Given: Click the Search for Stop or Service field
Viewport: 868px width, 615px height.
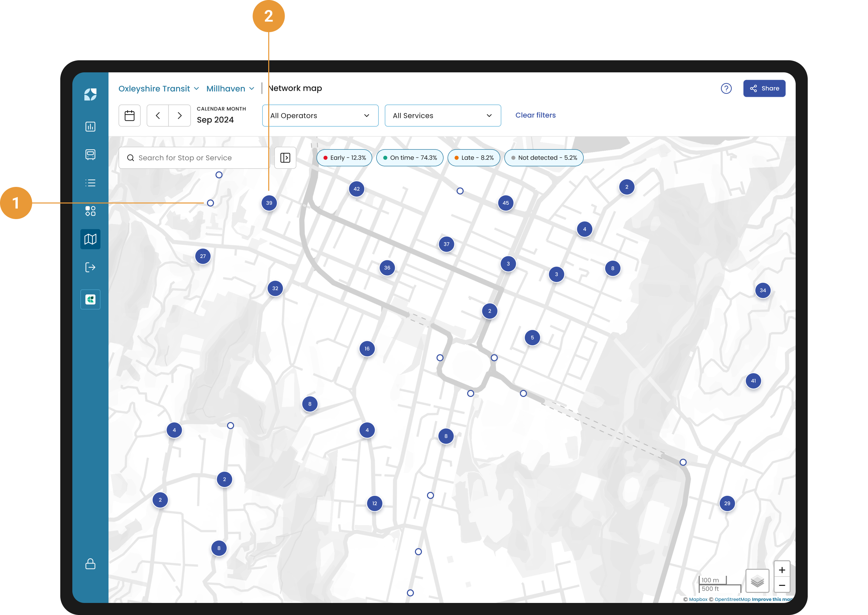Looking at the screenshot, I should point(193,158).
